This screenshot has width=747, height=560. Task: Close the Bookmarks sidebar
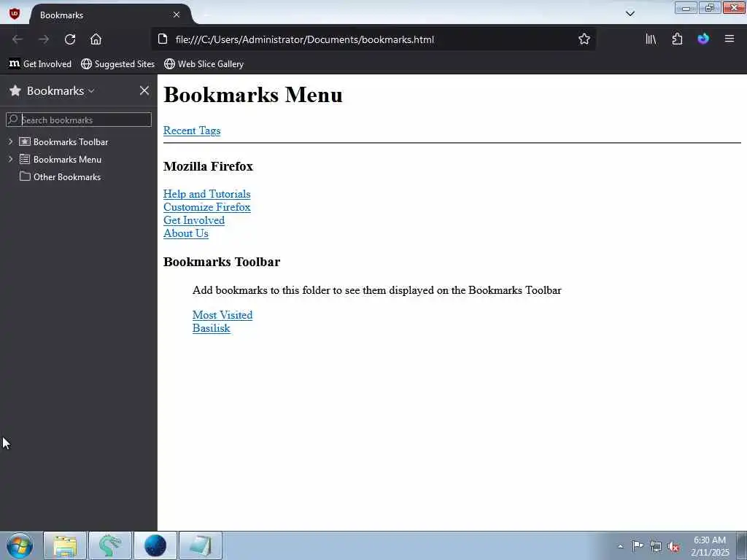pos(144,90)
